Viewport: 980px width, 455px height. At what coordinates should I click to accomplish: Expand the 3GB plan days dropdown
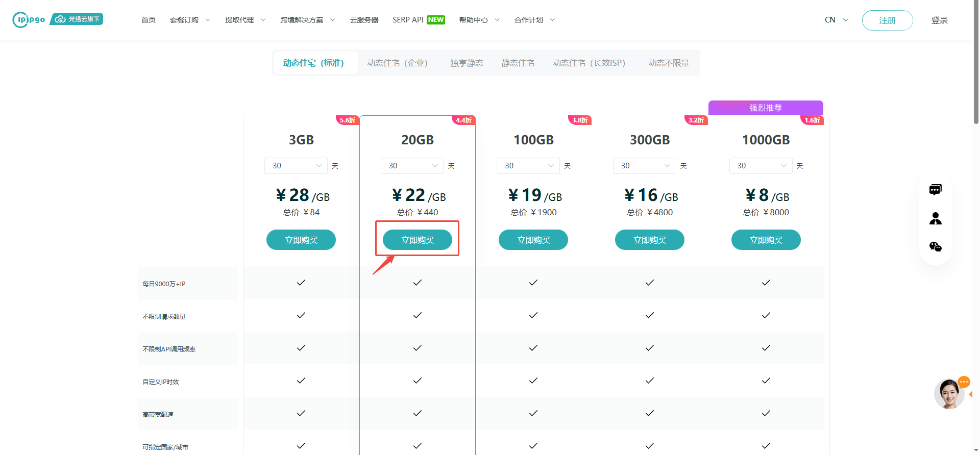point(296,166)
